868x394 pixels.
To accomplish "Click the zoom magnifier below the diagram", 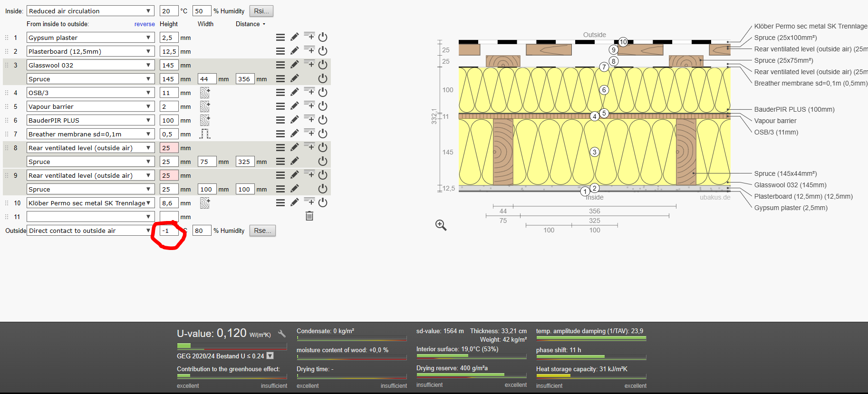I will click(441, 225).
